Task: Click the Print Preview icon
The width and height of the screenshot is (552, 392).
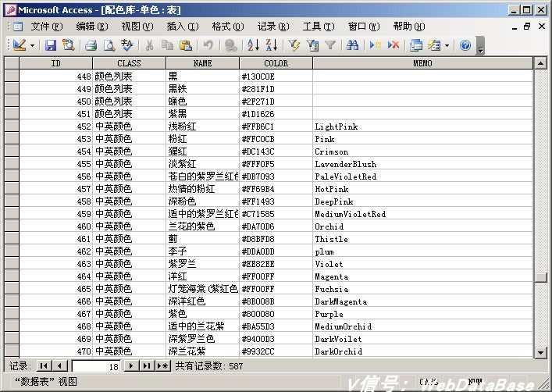Action: pyautogui.click(x=109, y=45)
